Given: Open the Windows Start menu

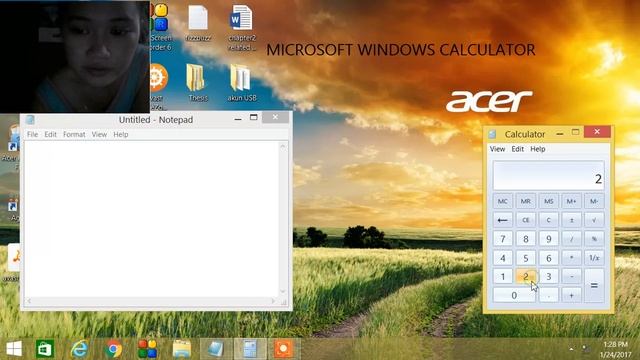Looking at the screenshot, I should 14,349.
